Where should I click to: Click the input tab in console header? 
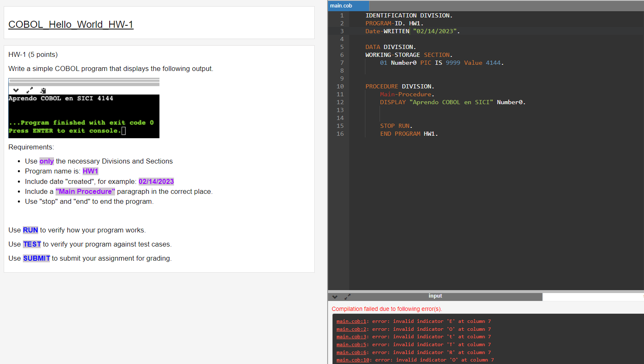(x=435, y=296)
